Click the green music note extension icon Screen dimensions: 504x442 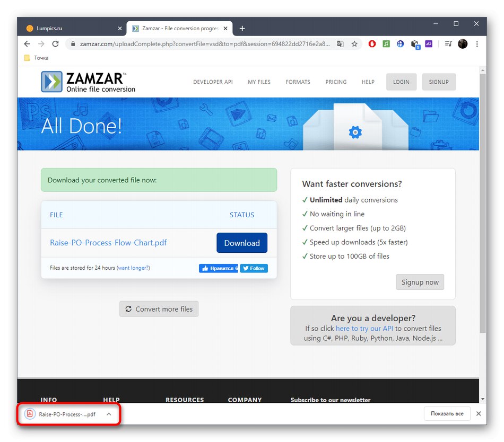[x=386, y=43]
